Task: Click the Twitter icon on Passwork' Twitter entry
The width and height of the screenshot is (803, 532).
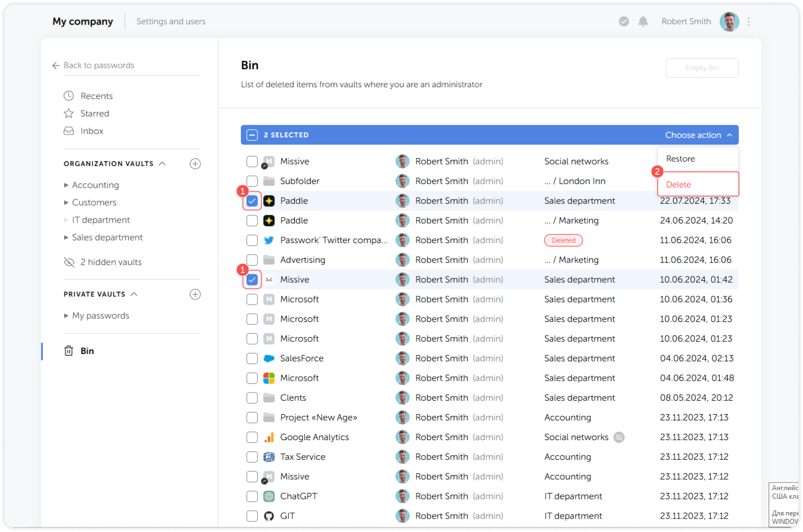Action: pos(269,240)
